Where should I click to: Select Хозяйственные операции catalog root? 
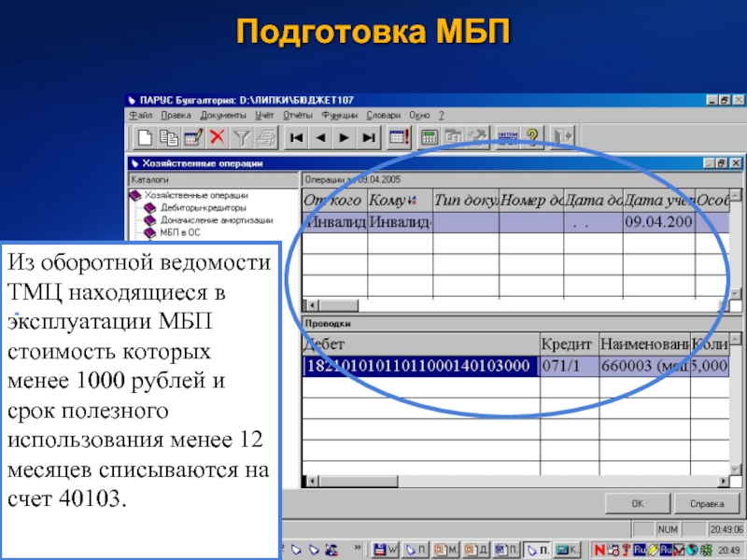196,195
